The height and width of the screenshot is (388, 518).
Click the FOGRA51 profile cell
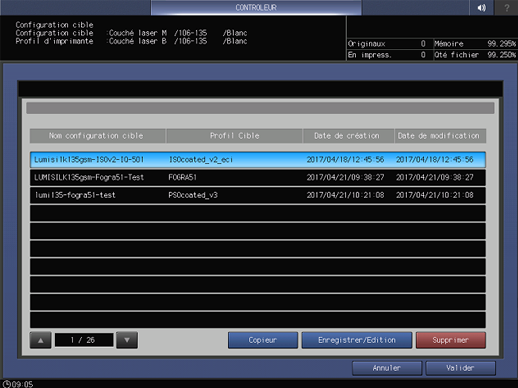tap(182, 177)
